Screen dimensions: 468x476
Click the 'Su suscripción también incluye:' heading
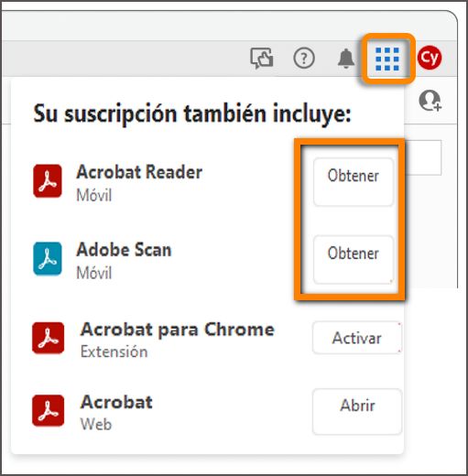(192, 114)
